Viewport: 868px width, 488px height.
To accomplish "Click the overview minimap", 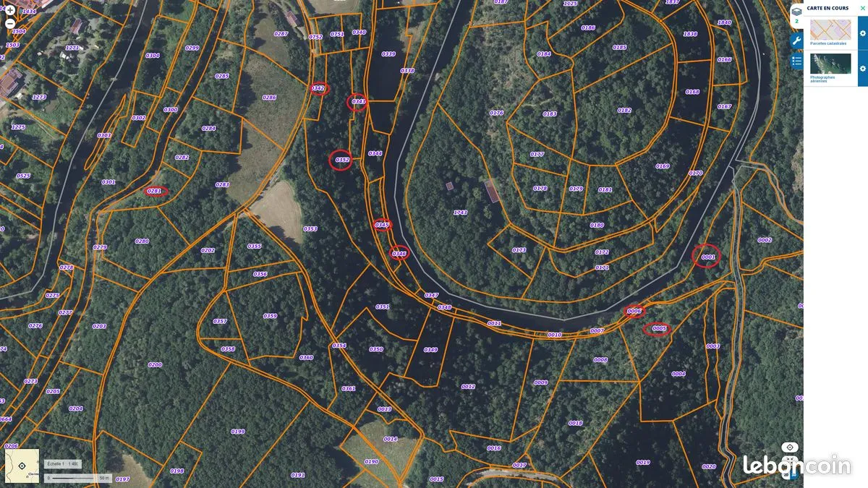I will 22,466.
